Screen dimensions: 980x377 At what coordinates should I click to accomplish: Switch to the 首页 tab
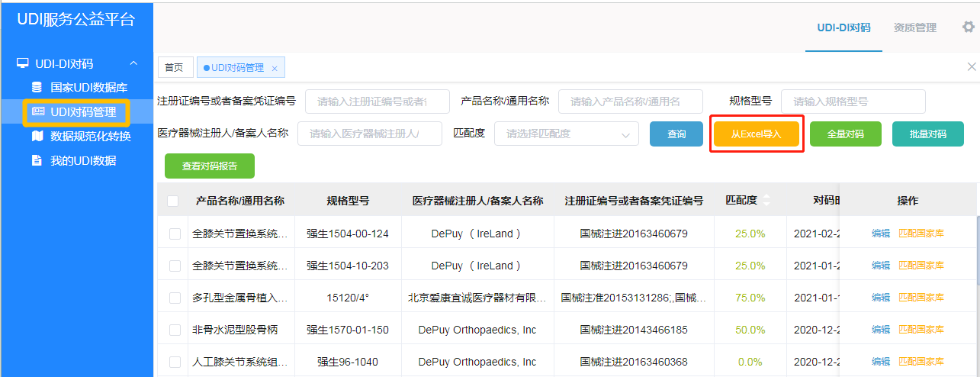point(174,68)
